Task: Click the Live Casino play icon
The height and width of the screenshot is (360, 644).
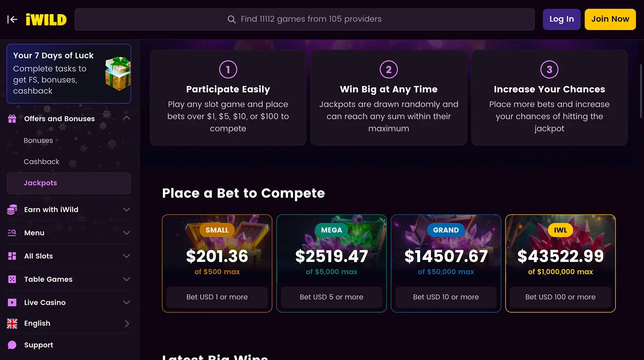Action: (x=12, y=302)
